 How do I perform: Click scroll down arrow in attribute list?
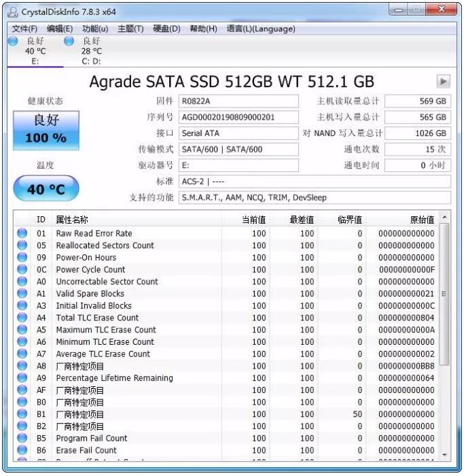point(444,454)
